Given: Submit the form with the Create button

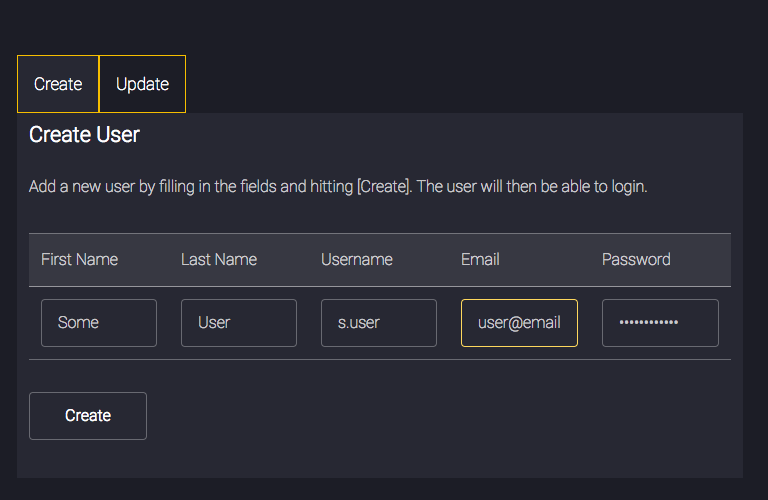Looking at the screenshot, I should 88,416.
